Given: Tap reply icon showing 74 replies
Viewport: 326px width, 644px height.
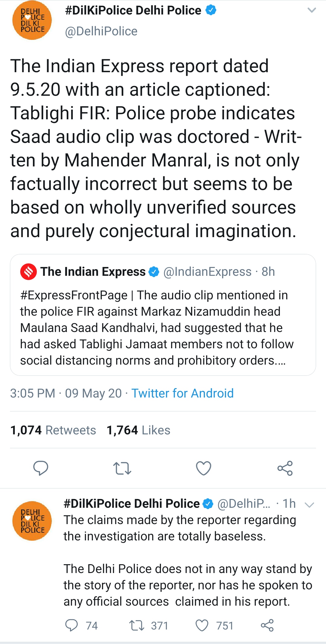Looking at the screenshot, I should click(x=72, y=625).
